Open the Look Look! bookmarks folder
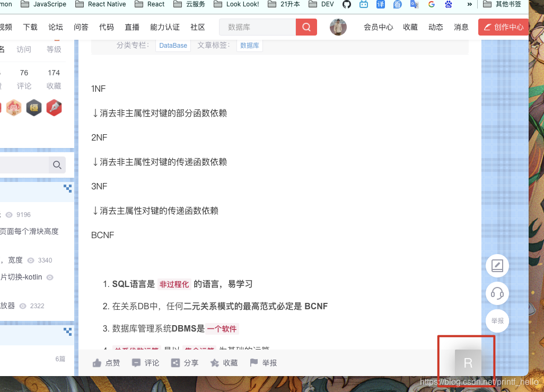This screenshot has width=544, height=392. click(x=236, y=4)
